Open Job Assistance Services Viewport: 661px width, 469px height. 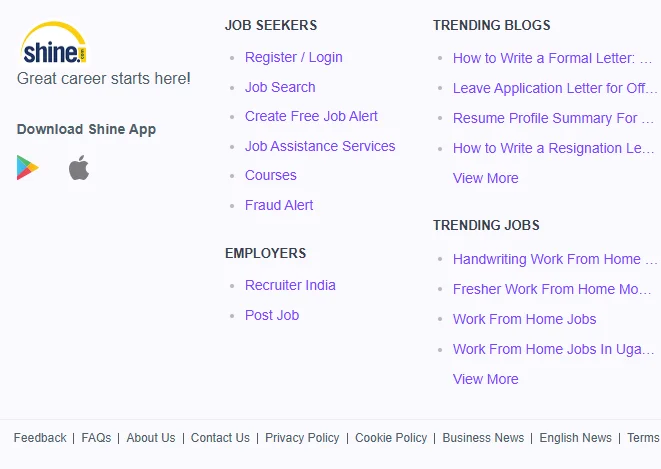click(320, 146)
